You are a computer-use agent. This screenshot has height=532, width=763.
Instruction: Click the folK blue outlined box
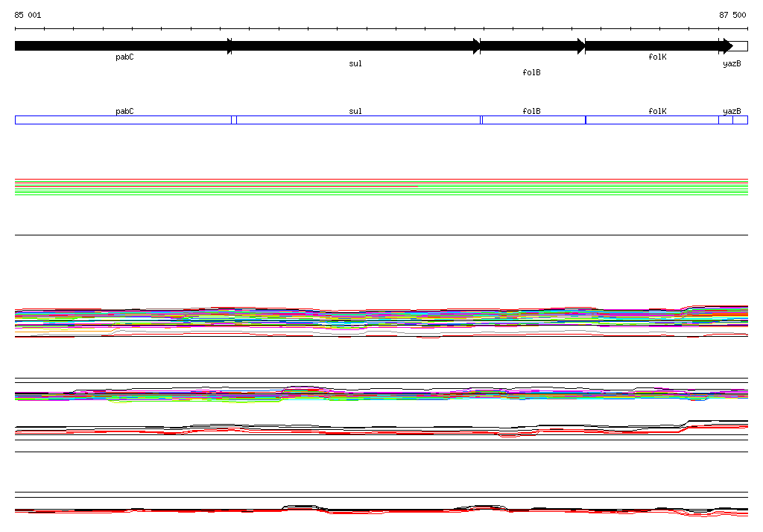652,120
